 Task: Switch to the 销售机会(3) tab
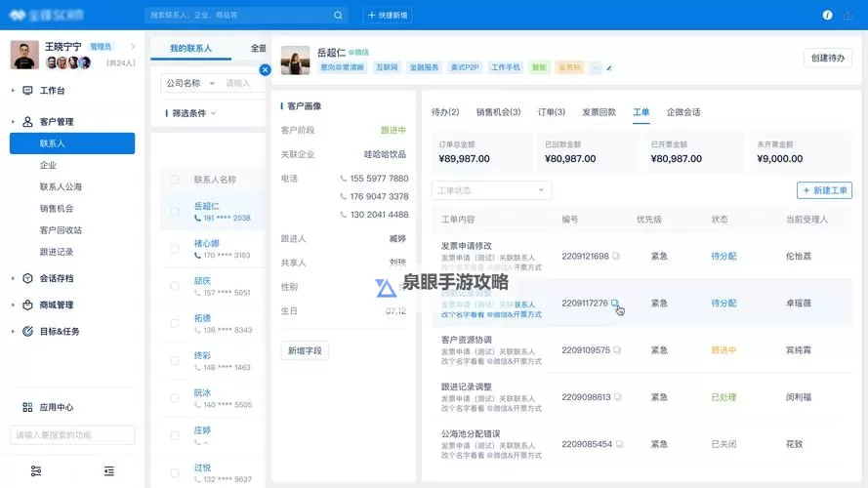[498, 112]
